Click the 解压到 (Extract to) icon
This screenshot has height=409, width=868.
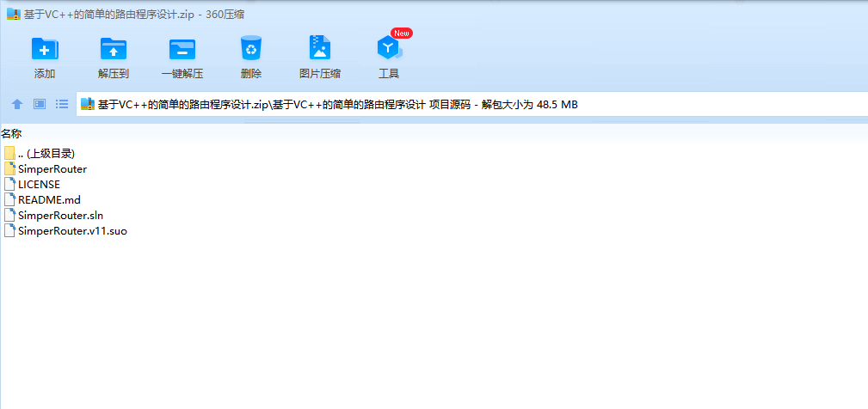[114, 49]
